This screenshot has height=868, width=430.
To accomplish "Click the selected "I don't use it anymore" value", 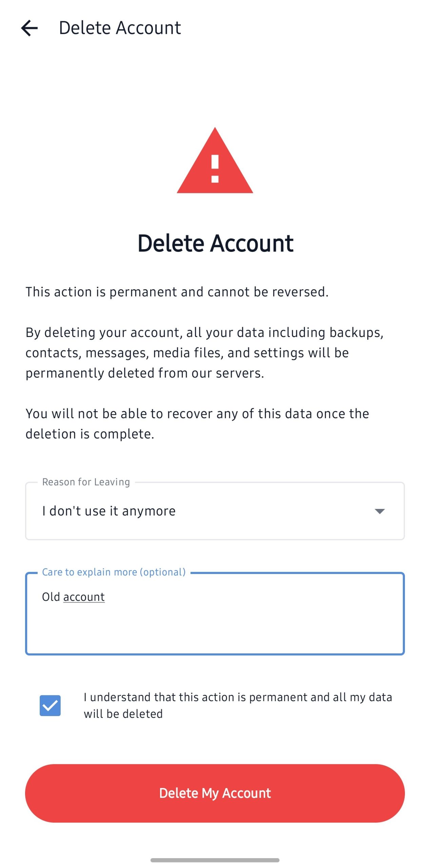I will [x=109, y=511].
